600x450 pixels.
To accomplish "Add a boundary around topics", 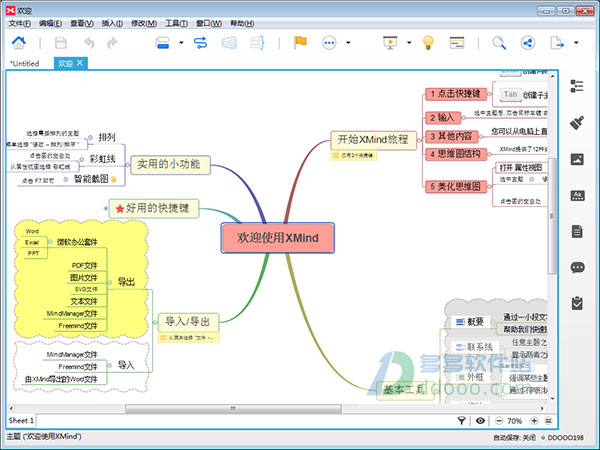I will point(229,43).
